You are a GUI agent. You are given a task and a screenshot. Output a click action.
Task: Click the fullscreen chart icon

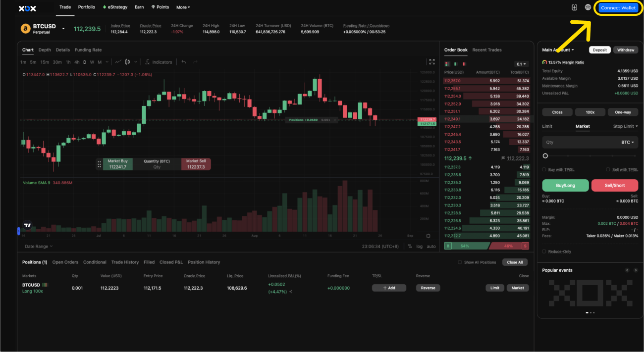point(432,62)
